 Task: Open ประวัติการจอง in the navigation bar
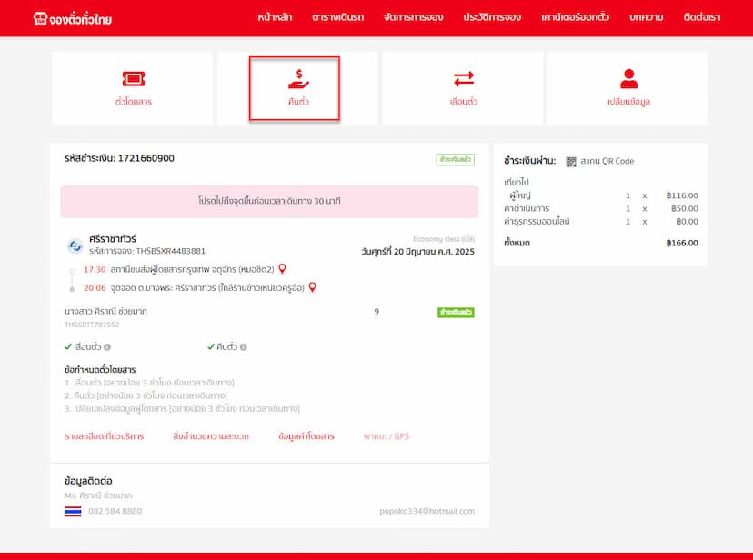tap(492, 17)
